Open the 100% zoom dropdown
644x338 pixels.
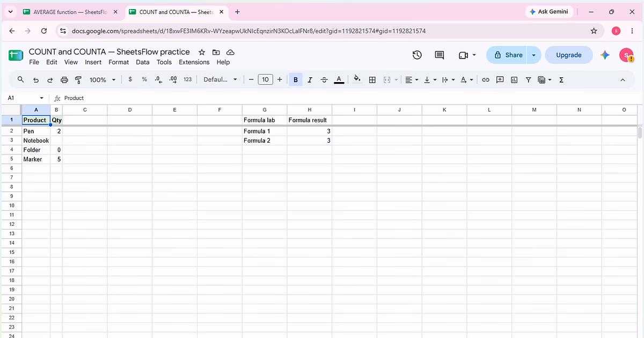coord(103,79)
